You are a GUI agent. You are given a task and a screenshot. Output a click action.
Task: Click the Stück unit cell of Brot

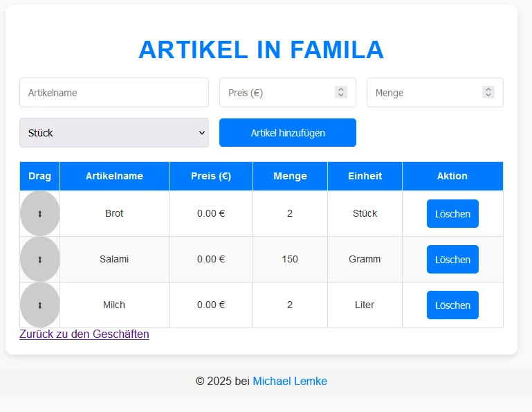coord(365,214)
